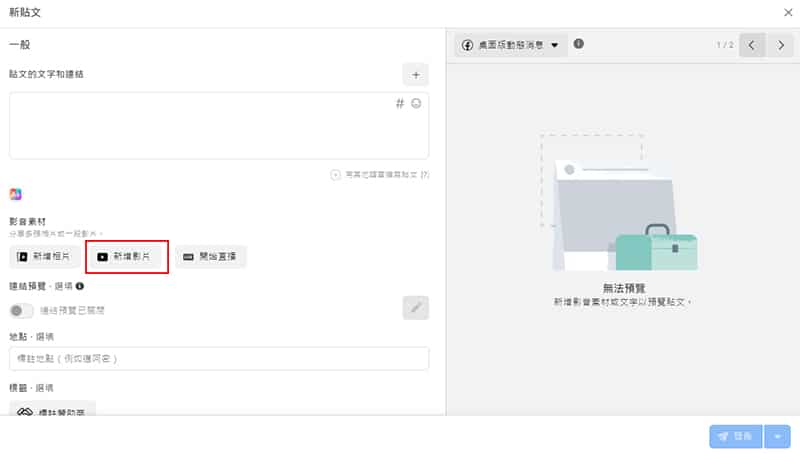Go to the previous preview with left chevron
This screenshot has height=454, width=800.
(752, 45)
